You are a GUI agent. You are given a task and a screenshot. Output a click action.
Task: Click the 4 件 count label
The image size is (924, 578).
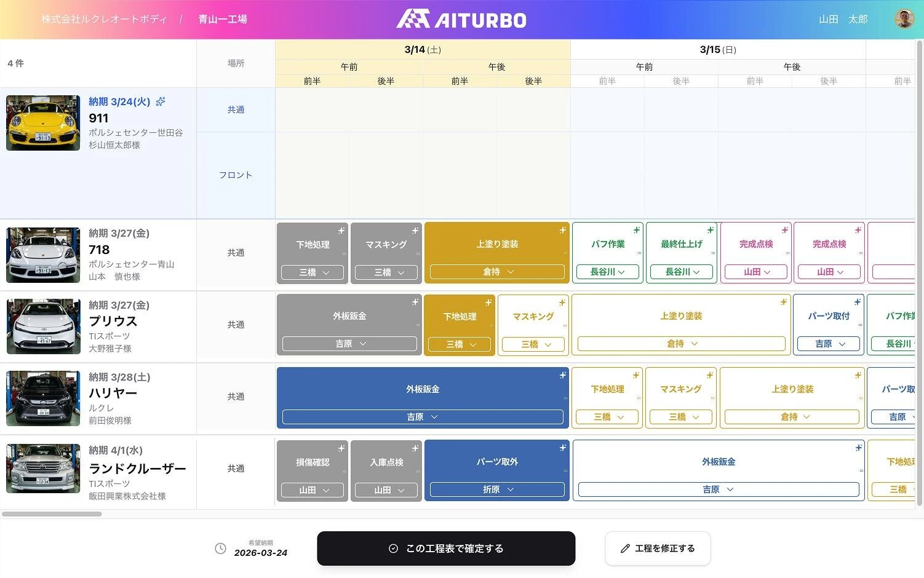point(16,63)
